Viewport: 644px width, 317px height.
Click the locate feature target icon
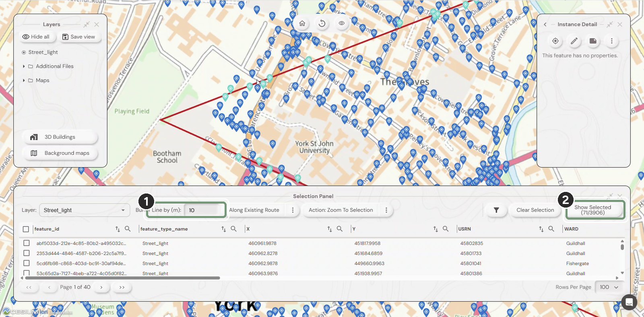[555, 41]
